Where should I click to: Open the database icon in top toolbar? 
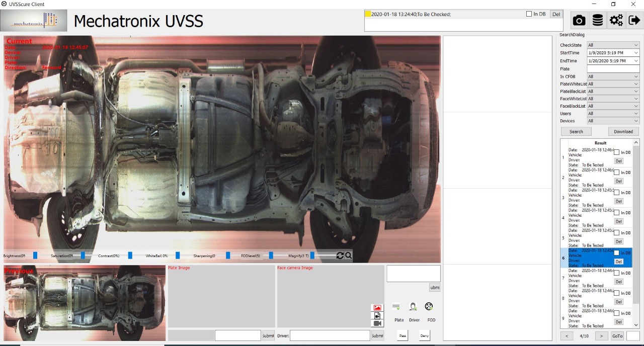(x=597, y=20)
